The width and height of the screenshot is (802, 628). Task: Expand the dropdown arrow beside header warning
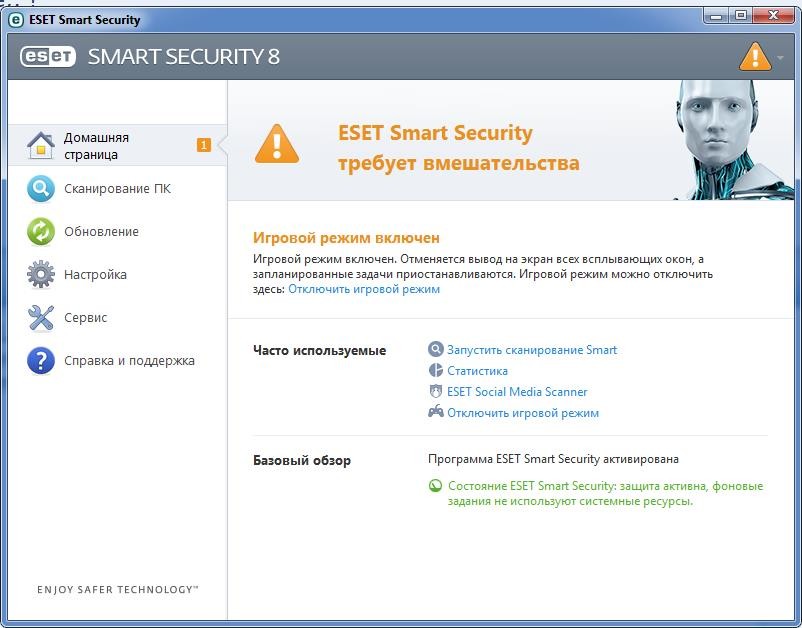coord(781,57)
